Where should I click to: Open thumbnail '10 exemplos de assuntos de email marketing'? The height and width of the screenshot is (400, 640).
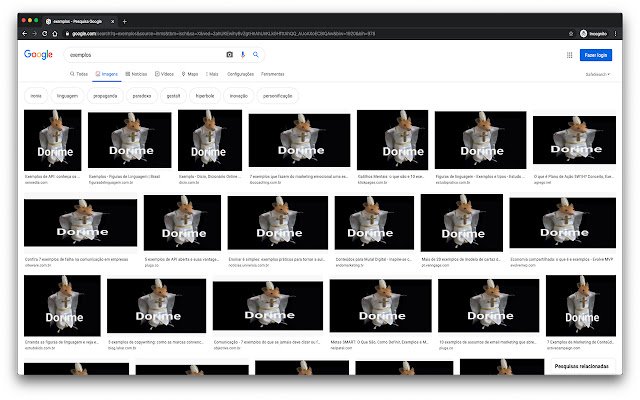[x=489, y=306]
